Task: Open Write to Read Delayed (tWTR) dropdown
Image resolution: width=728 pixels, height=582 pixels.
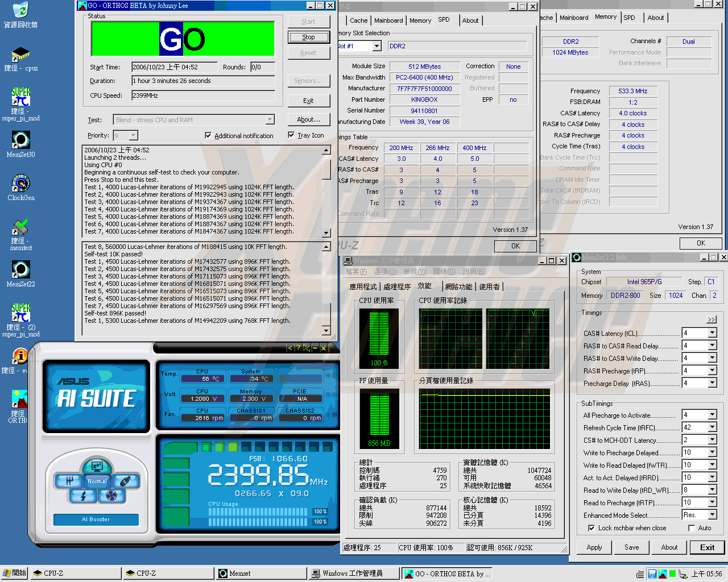Action: 712,465
